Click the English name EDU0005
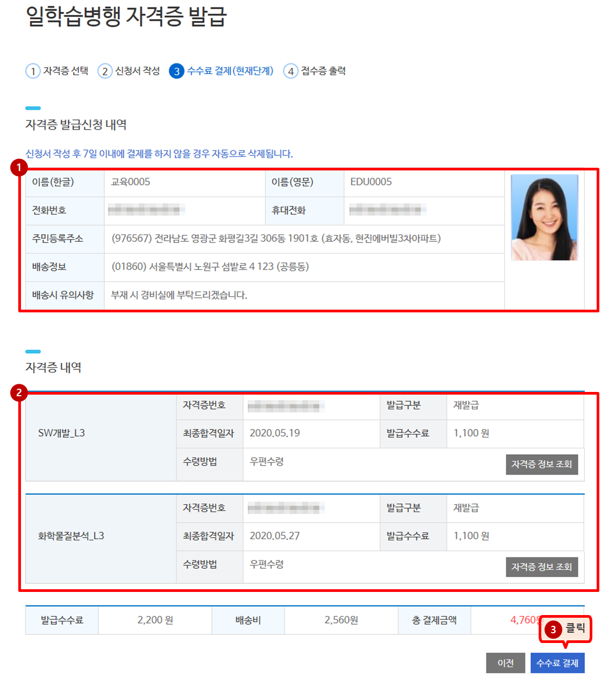 (371, 182)
